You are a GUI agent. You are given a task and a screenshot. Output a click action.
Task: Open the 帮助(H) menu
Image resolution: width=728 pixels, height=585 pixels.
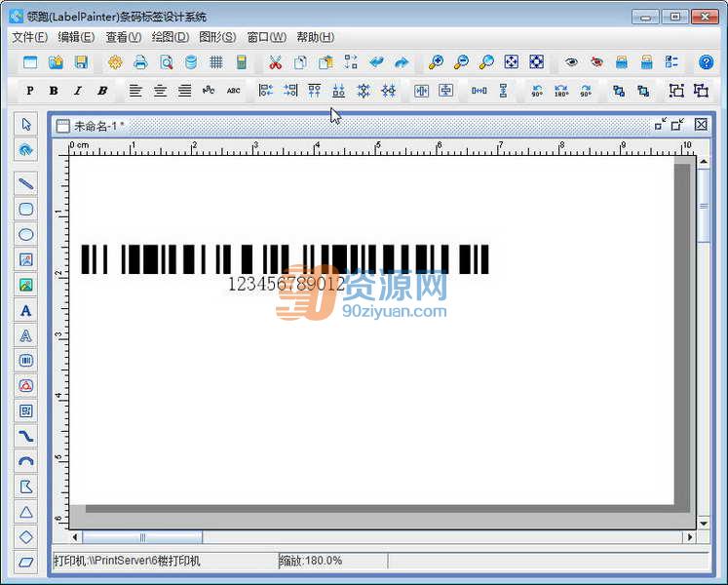click(315, 37)
